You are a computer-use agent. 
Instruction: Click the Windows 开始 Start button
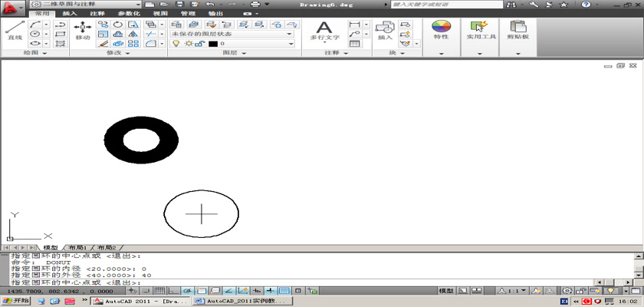pos(15,301)
